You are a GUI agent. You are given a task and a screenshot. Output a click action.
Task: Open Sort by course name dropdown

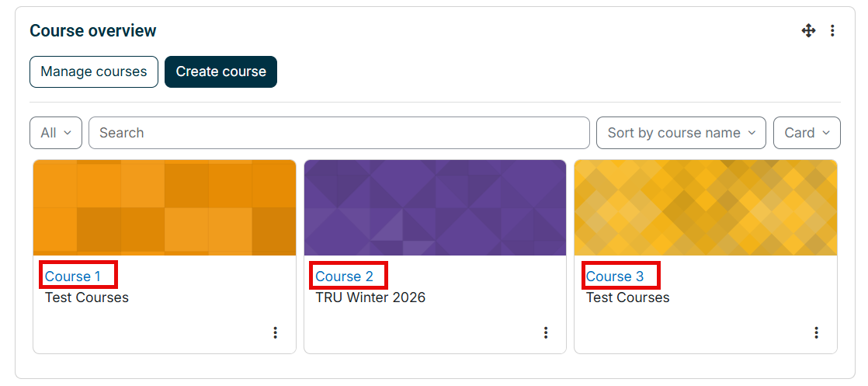coord(681,133)
